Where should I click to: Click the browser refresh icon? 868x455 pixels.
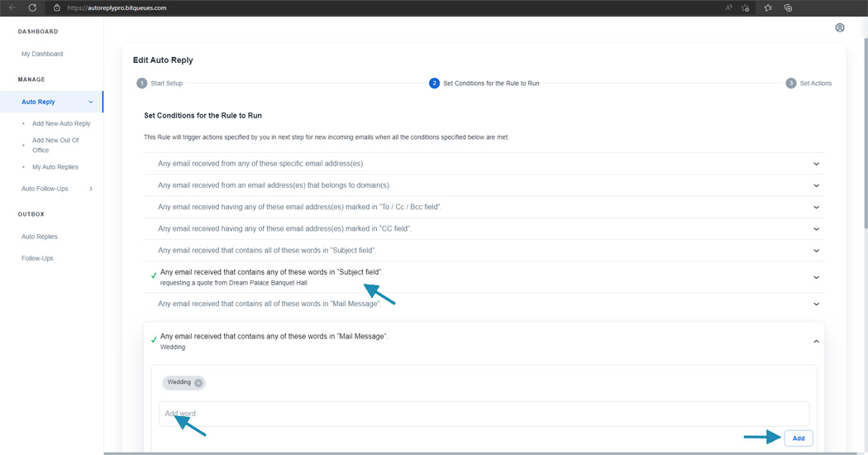tap(32, 7)
